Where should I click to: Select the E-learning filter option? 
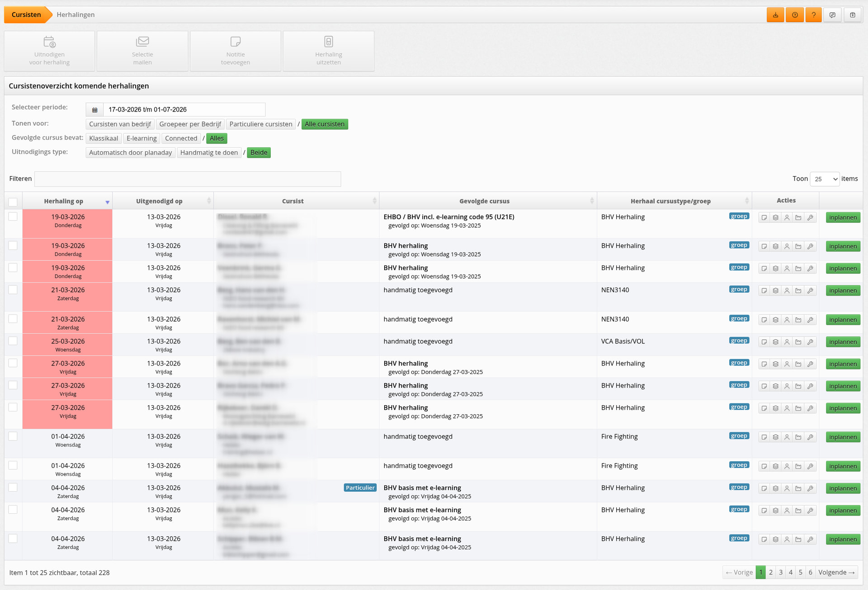[142, 139]
